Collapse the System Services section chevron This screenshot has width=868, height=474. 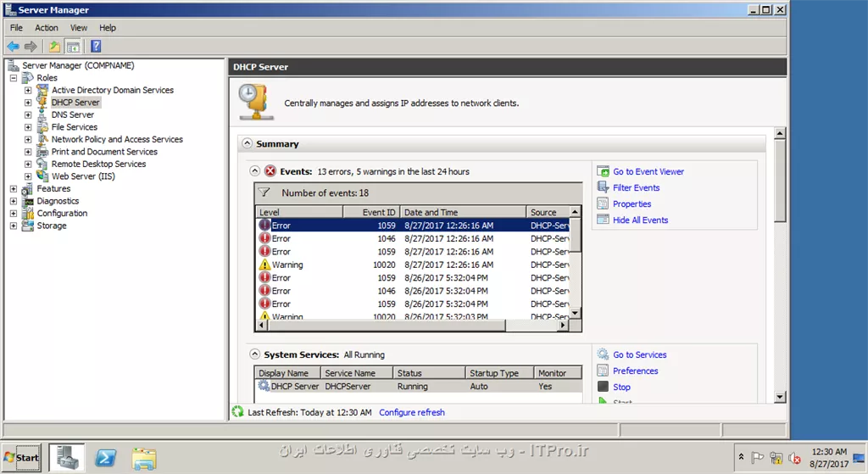(254, 354)
